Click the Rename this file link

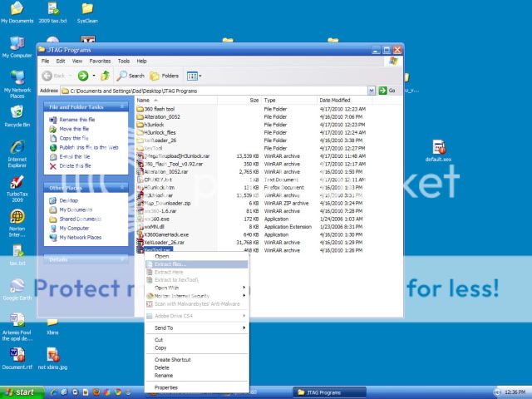pos(76,120)
